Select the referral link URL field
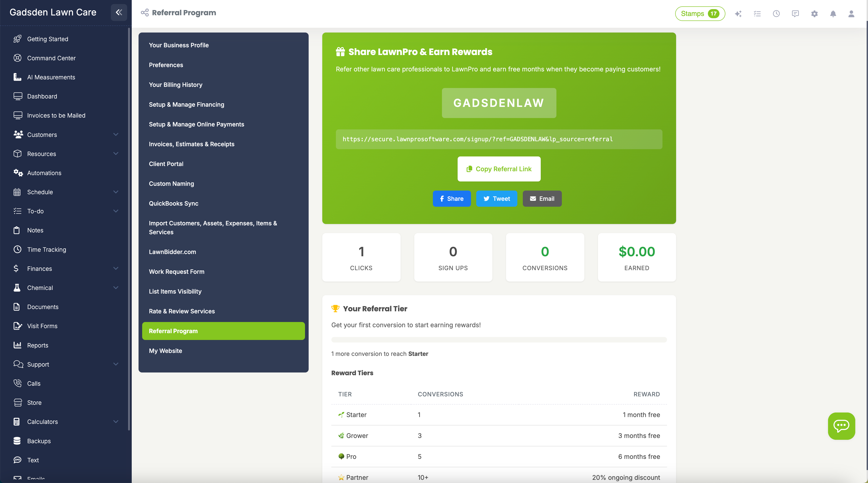The image size is (868, 483). 499,139
